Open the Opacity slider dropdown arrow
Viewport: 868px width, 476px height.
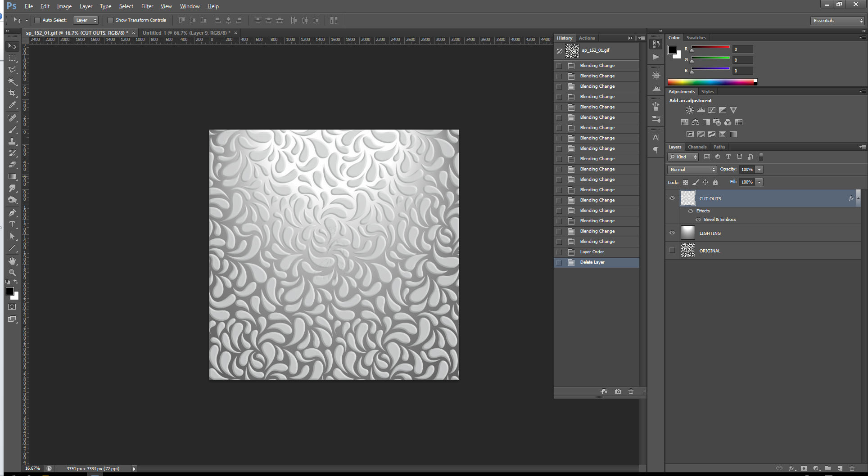point(759,170)
